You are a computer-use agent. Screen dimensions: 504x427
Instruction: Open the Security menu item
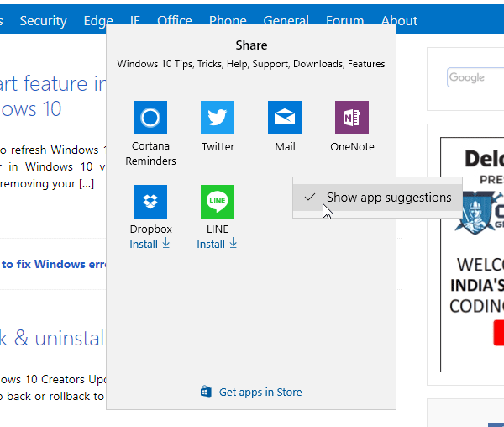click(43, 21)
